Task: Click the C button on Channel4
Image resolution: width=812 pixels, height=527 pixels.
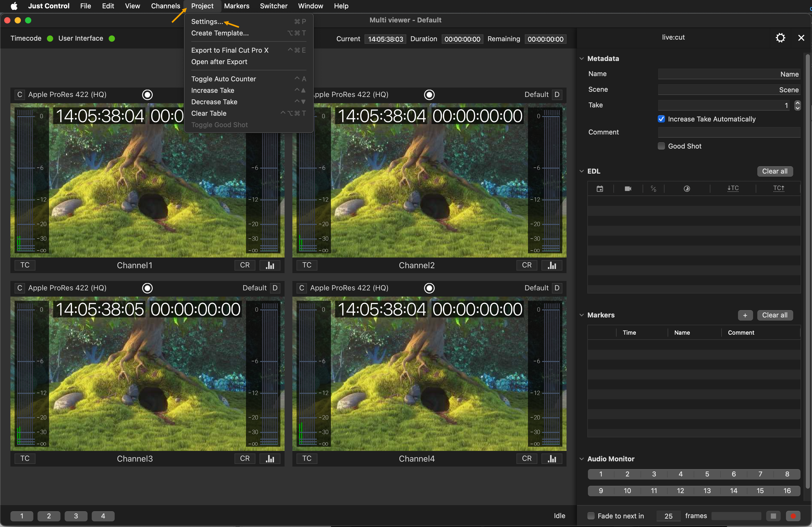Action: (x=302, y=288)
